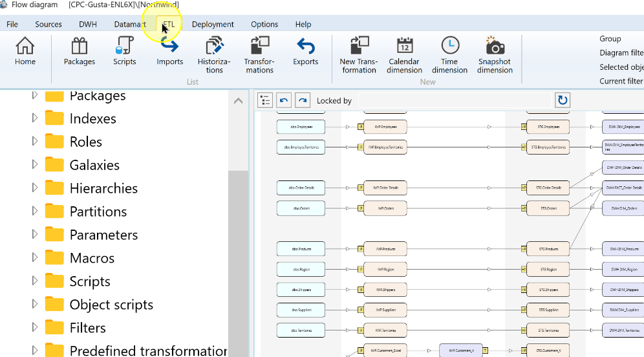Click the Locked by text field
Image resolution: width=644 pixels, height=357 pixels.
coord(455,100)
